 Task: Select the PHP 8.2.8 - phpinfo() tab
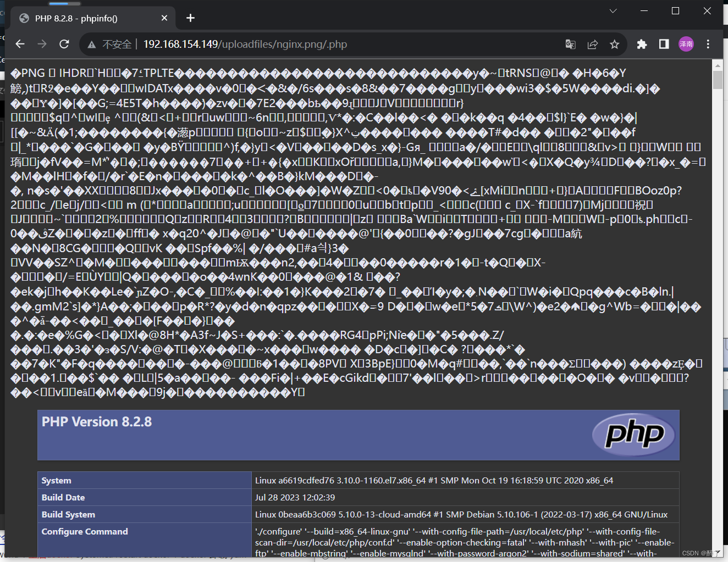93,18
